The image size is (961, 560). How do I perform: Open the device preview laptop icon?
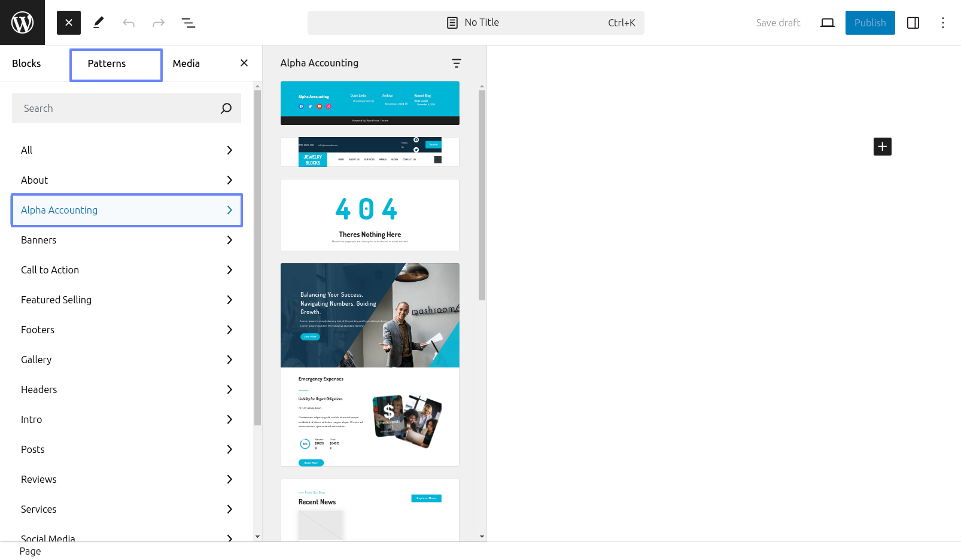click(828, 23)
